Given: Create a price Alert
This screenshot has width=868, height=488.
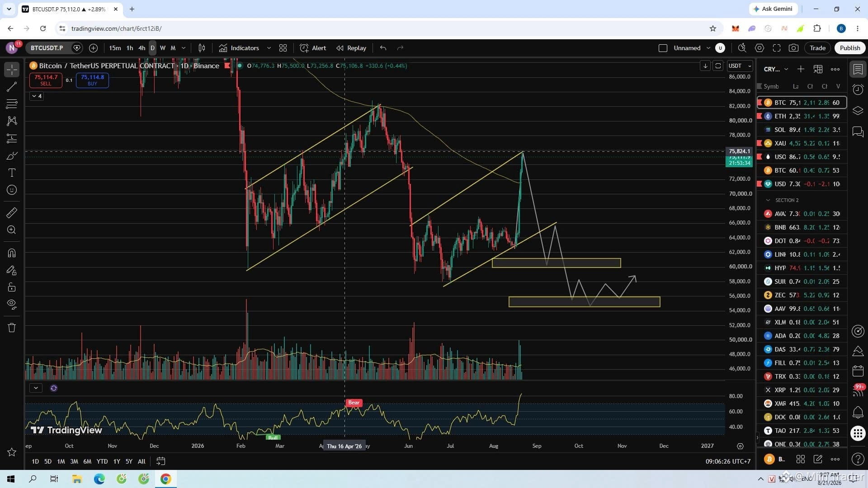Looking at the screenshot, I should [x=313, y=48].
